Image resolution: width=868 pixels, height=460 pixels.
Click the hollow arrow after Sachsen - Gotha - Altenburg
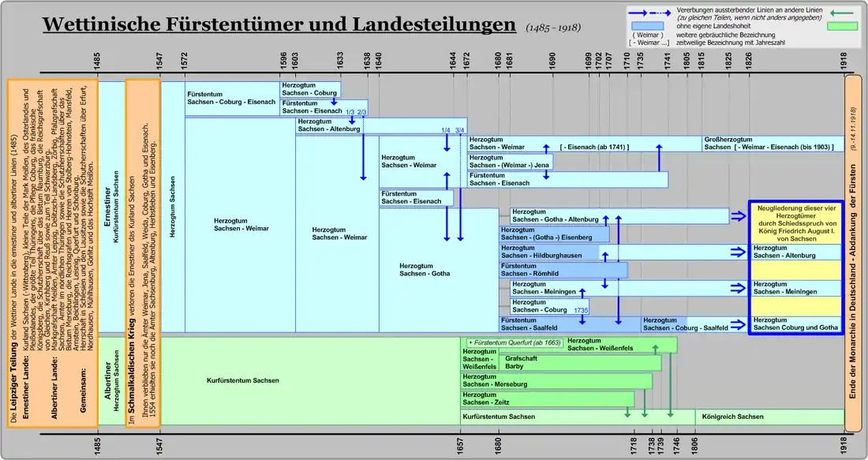[x=737, y=215]
